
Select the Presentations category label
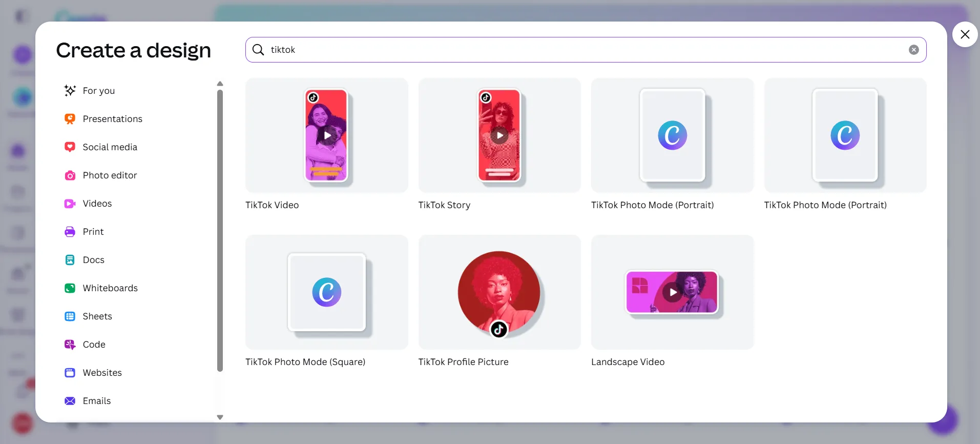(113, 119)
